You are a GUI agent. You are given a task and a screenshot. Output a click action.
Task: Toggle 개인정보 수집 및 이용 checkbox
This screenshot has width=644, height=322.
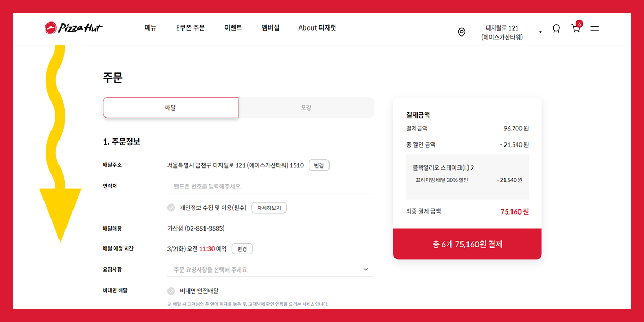(x=171, y=208)
